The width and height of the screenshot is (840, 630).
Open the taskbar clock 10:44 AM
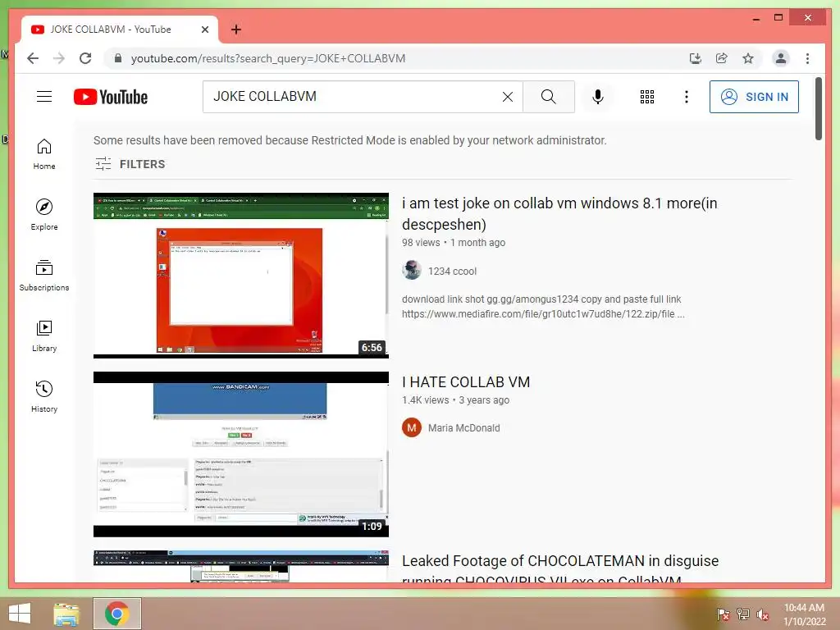tap(805, 614)
